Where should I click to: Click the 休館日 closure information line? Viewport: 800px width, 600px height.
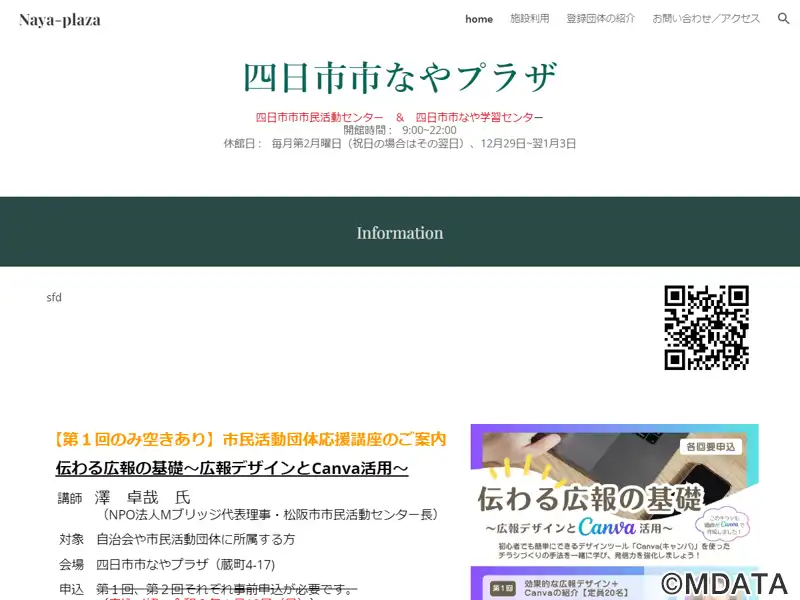tap(400, 143)
